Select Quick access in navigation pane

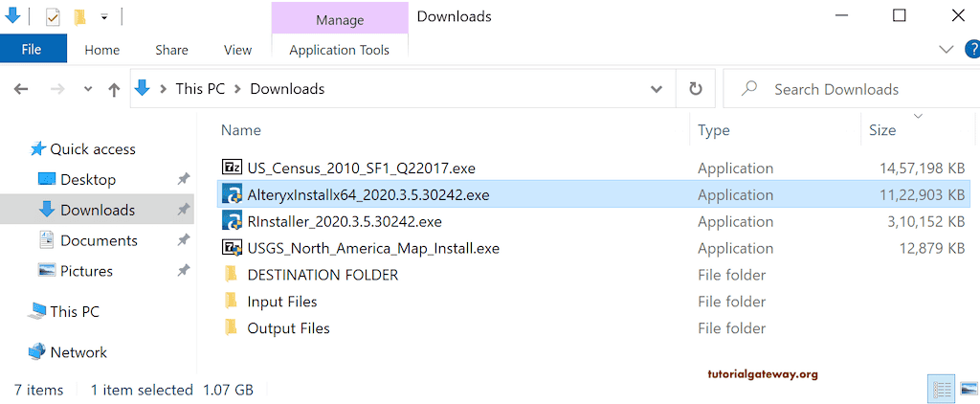tap(93, 149)
